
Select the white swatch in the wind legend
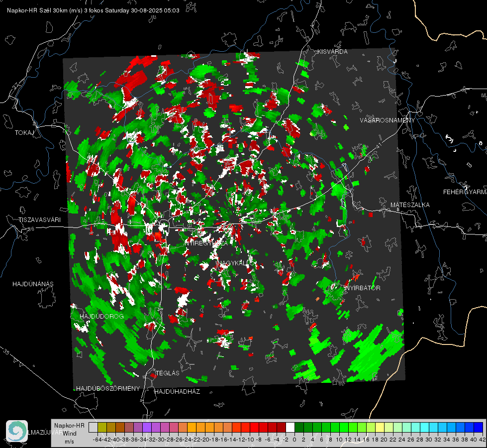290,427
